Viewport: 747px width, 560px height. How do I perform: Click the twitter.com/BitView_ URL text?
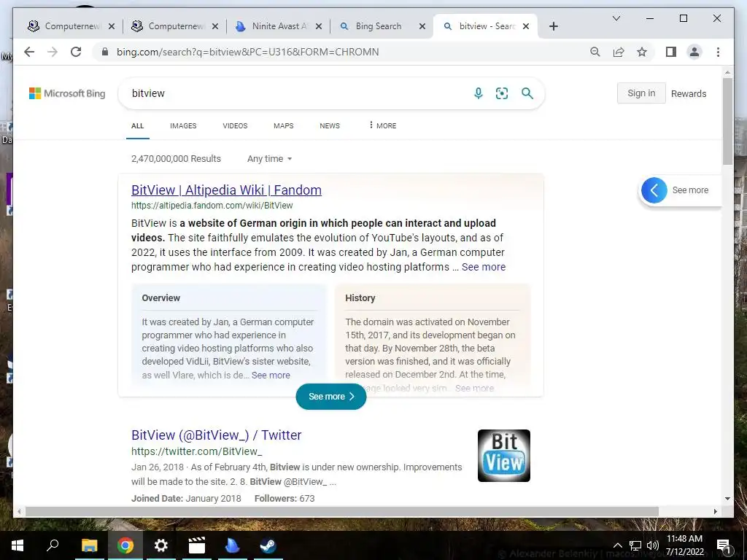tap(197, 451)
